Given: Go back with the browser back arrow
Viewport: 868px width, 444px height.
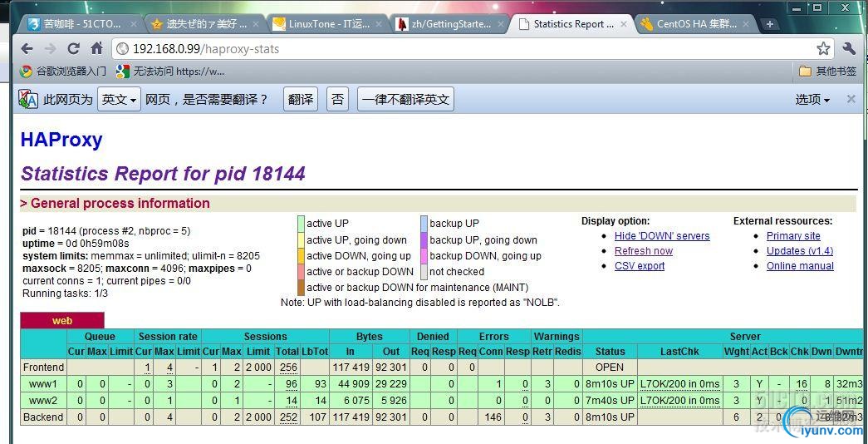Looking at the screenshot, I should click(x=27, y=49).
